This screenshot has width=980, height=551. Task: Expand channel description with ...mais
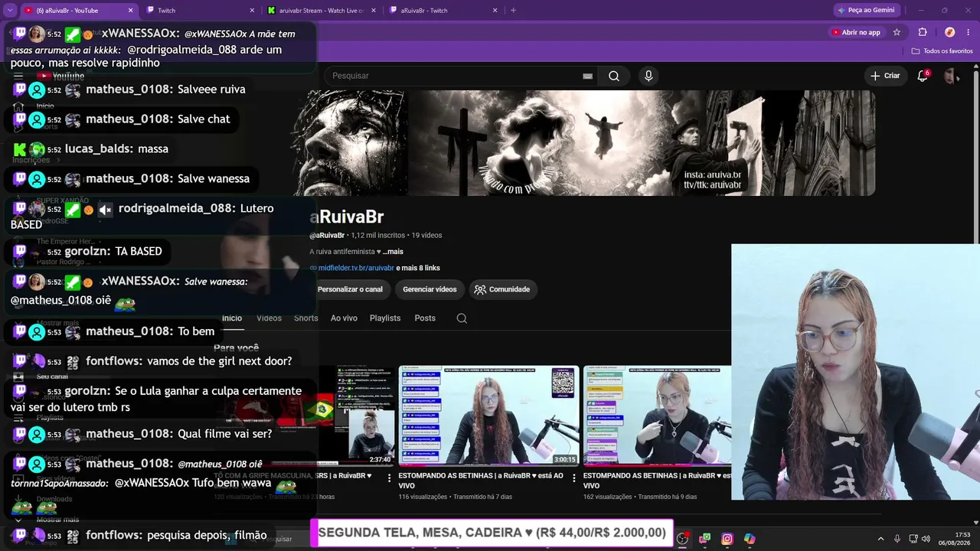point(393,252)
